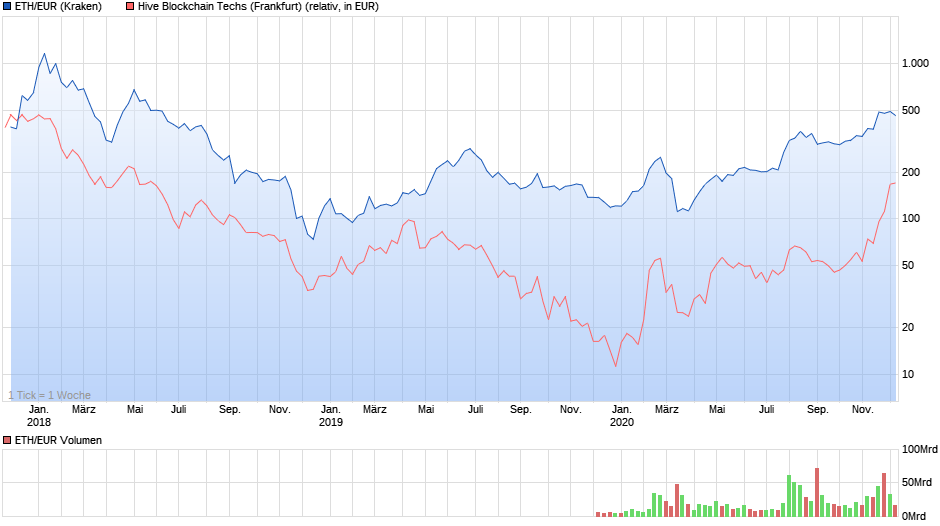Click ETH/EUR line peak in January 2018
The width and height of the screenshot is (940, 526).
tap(44, 53)
